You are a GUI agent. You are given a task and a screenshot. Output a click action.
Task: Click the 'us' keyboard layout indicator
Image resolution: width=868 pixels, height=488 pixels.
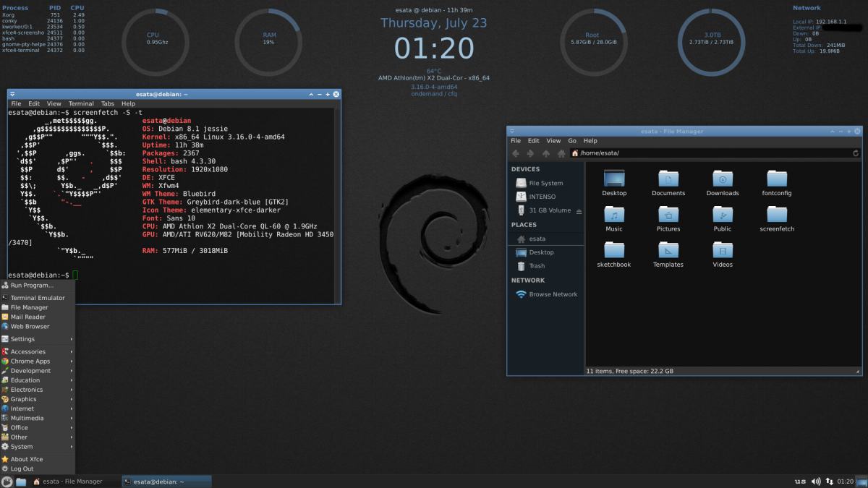pos(800,481)
